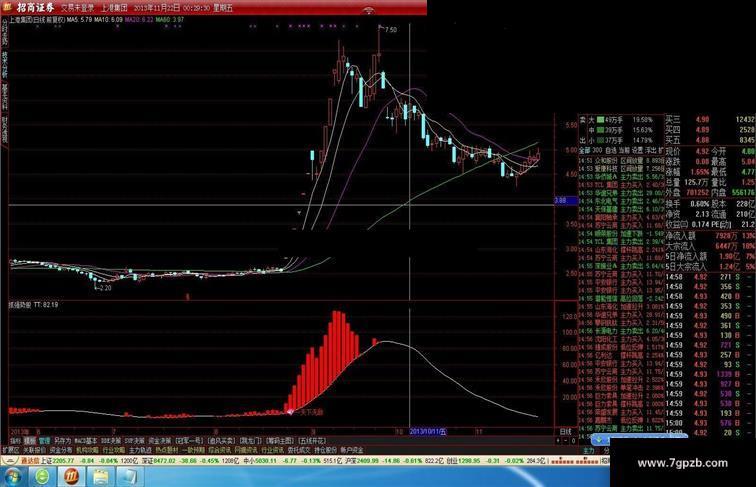Open the left sidebar 技术分析 tab

4,65
